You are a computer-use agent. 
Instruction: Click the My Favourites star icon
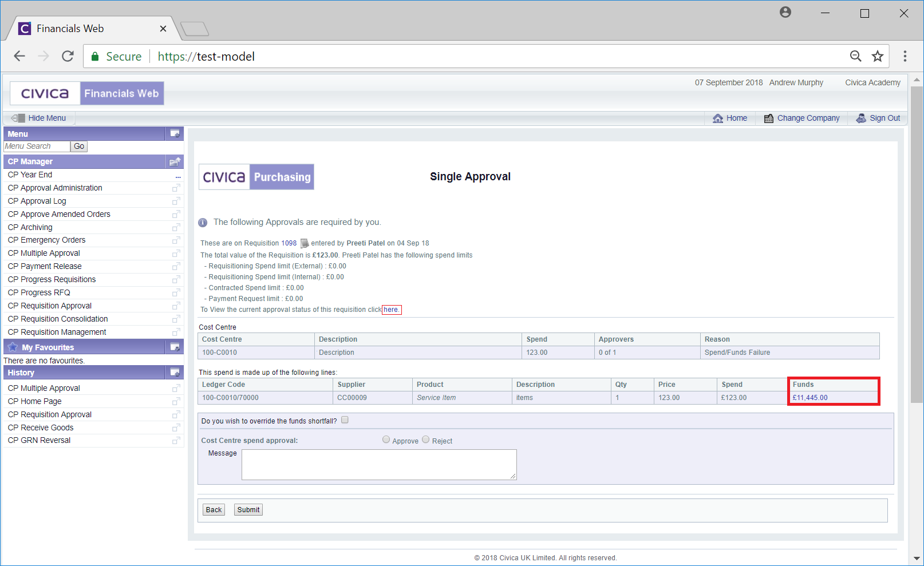click(x=13, y=347)
